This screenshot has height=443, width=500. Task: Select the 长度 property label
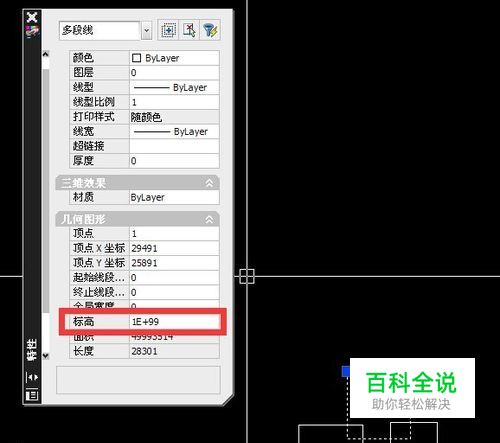(83, 351)
